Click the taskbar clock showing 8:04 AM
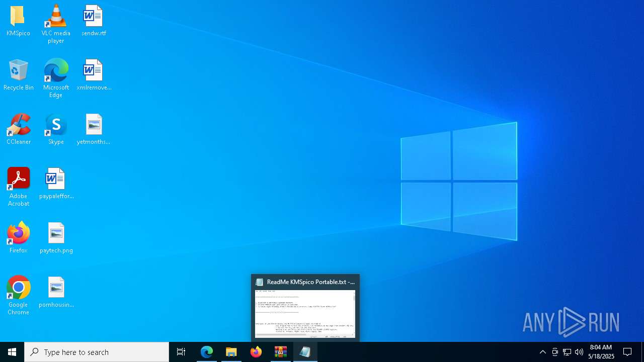This screenshot has width=644, height=362. tap(601, 352)
